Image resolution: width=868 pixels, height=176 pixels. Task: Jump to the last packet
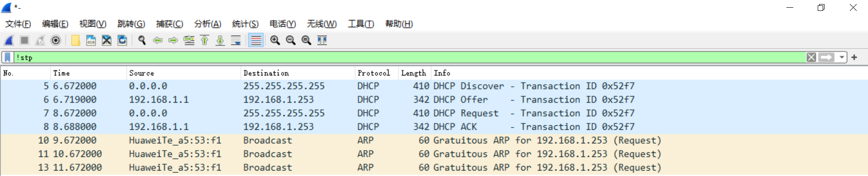220,40
